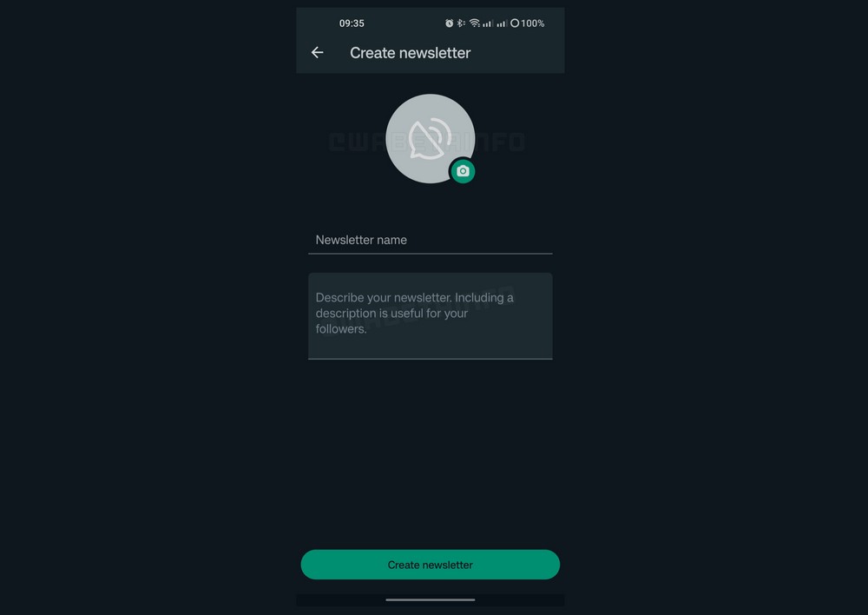Tap the Bluetooth status icon
Viewport: 868px width, 615px height.
[461, 23]
